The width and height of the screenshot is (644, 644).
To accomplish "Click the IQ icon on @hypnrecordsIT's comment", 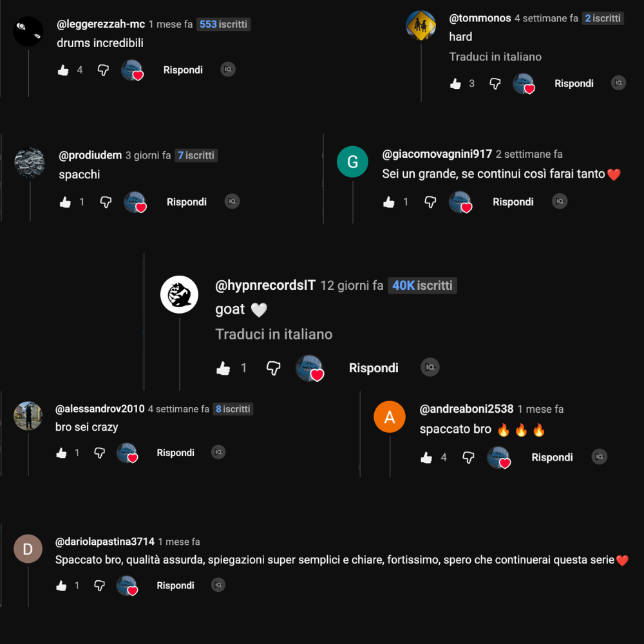I will pos(430,367).
